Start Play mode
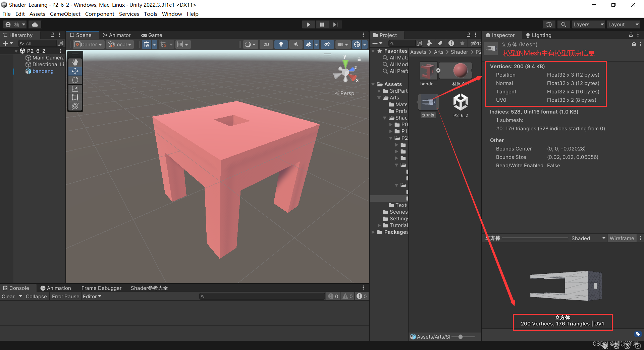The height and width of the screenshot is (350, 644). point(308,25)
